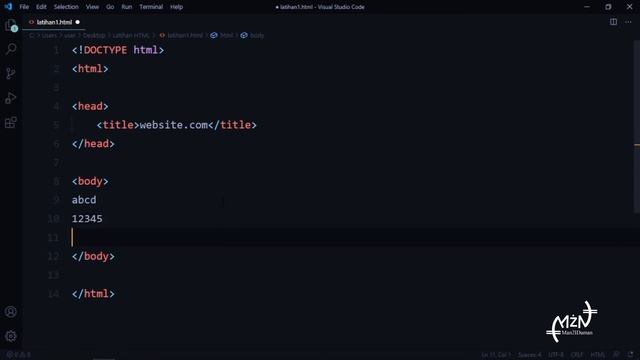Viewport: 640px width, 360px height.
Task: Click the DOCTYPE html text on line 1
Action: pyautogui.click(x=118, y=50)
